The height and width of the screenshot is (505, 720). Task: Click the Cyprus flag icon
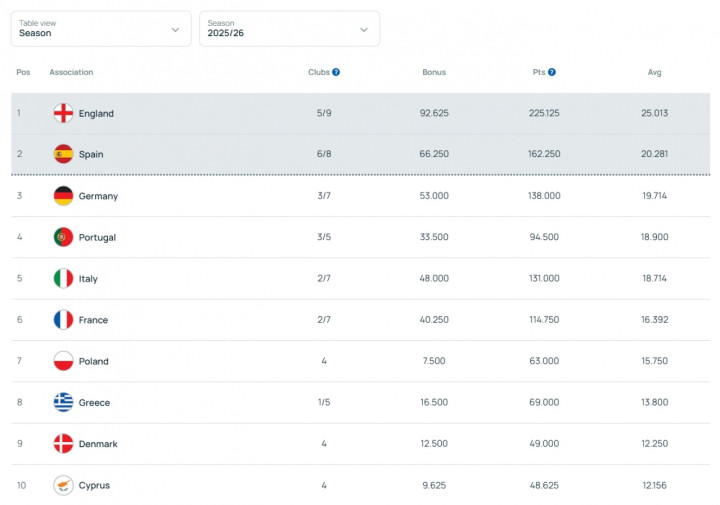pyautogui.click(x=63, y=485)
